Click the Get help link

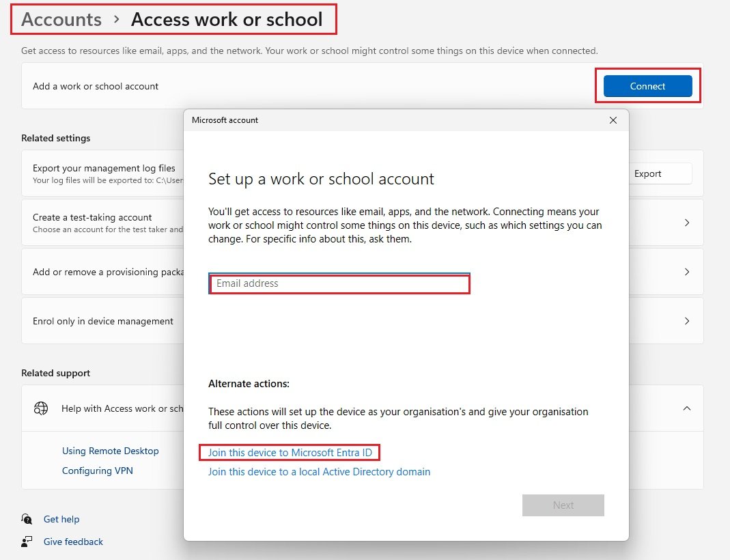tap(61, 519)
